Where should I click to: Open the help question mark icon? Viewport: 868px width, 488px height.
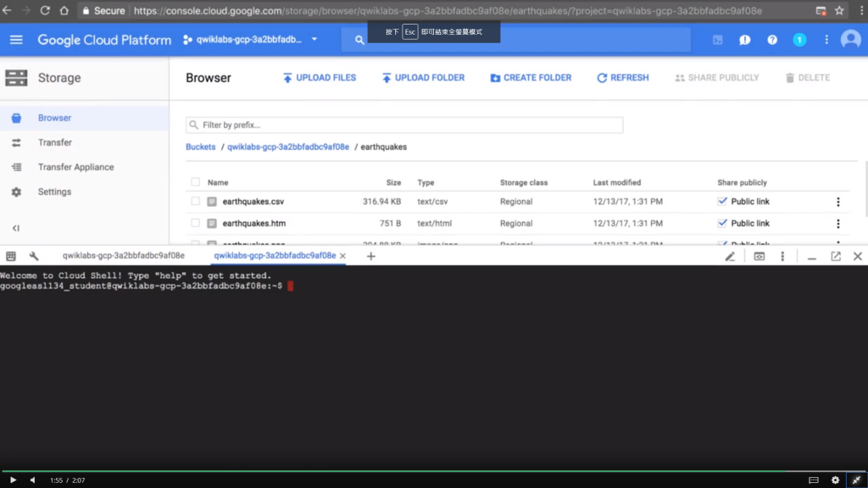pos(771,40)
